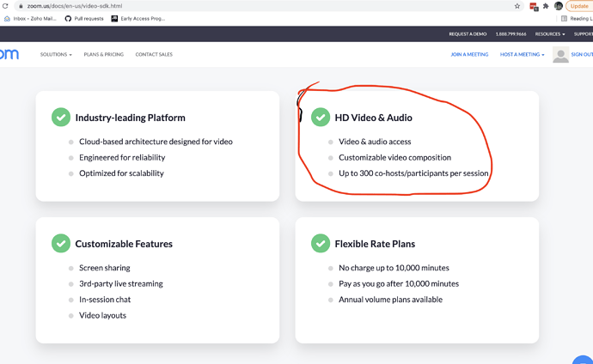Click REQUEST A DEMO in the top bar

468,34
